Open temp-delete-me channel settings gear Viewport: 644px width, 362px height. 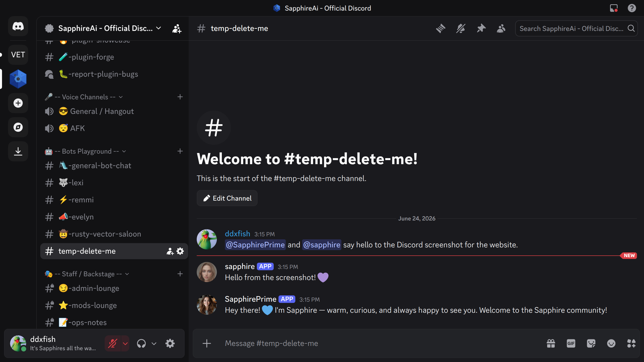pos(180,251)
